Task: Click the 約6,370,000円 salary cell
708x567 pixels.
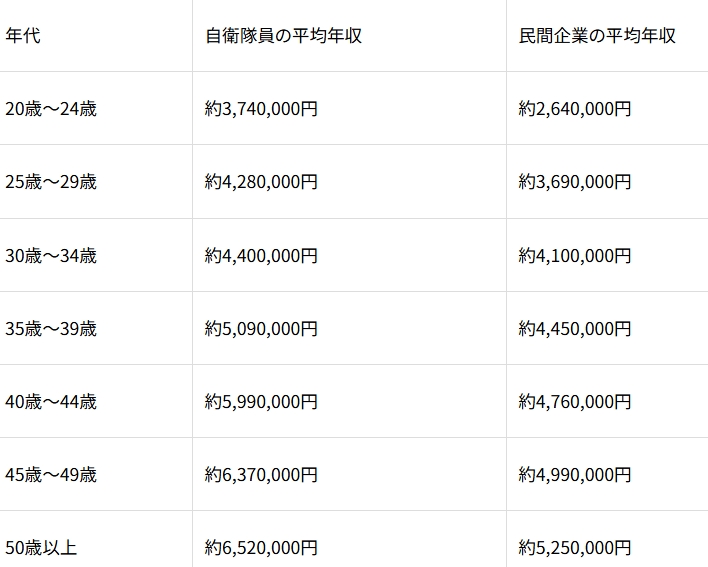Action: [x=261, y=474]
